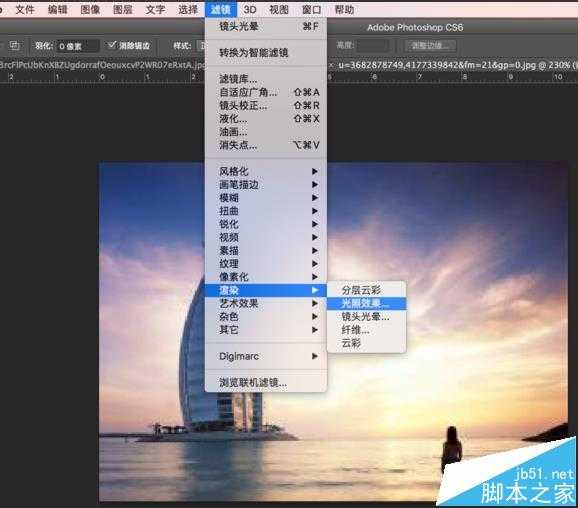Expand the 艺术效果 submenu
This screenshot has height=508, width=578.
(266, 303)
